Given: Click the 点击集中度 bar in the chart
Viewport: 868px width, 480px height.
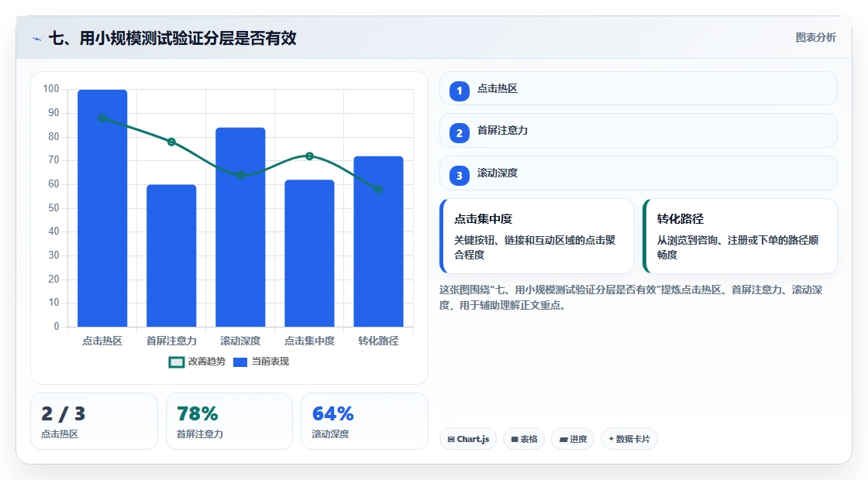Looking at the screenshot, I should [309, 253].
